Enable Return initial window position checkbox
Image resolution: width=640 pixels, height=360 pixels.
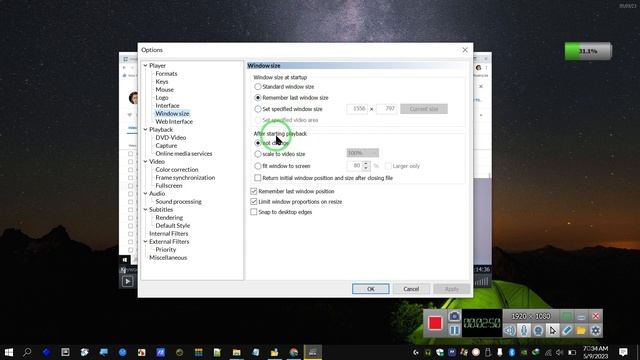point(258,178)
